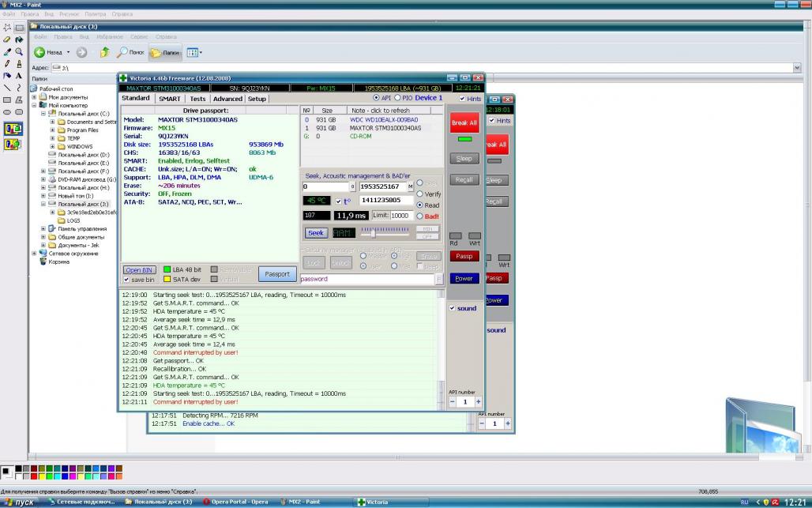Click the Up folder icon in Explorer

coord(104,52)
